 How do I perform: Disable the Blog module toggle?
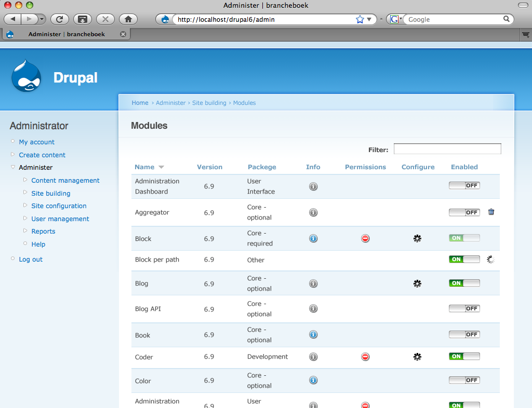(464, 283)
